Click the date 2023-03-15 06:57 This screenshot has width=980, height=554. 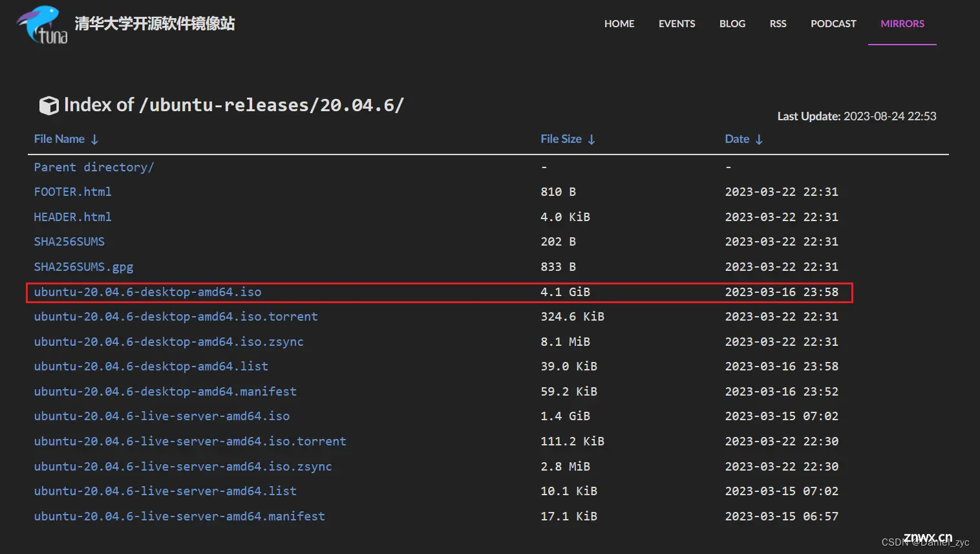tap(782, 517)
